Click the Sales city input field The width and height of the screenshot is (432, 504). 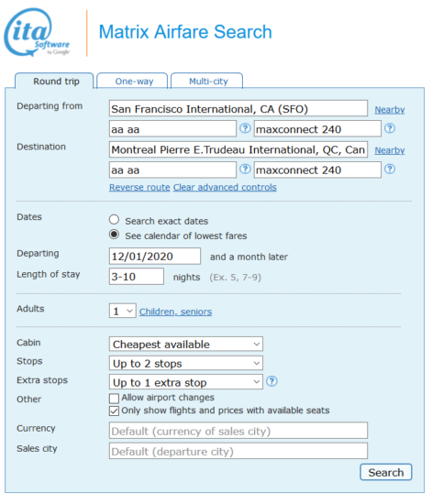tap(238, 451)
